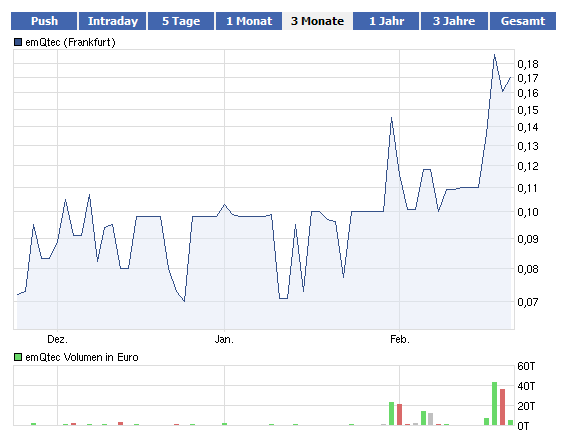Click the 60T volume axis label
564x432 pixels.
click(x=526, y=366)
